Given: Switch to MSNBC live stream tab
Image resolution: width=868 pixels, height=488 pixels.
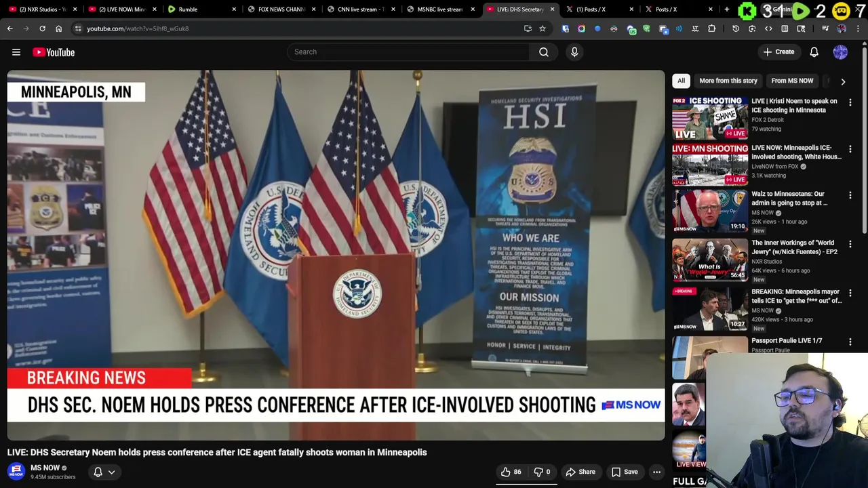Looking at the screenshot, I should click(x=439, y=9).
